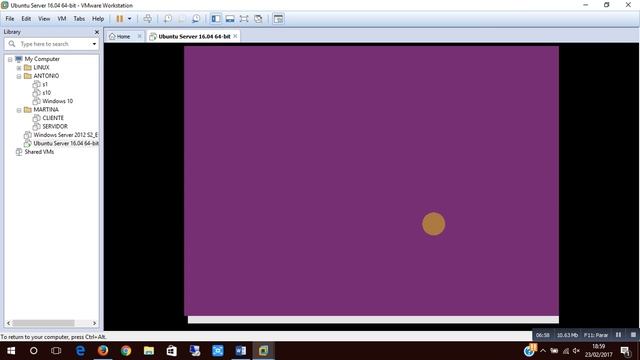640x360 pixels.
Task: Select the Windows Server 2012 S2 VM
Action: point(65,135)
